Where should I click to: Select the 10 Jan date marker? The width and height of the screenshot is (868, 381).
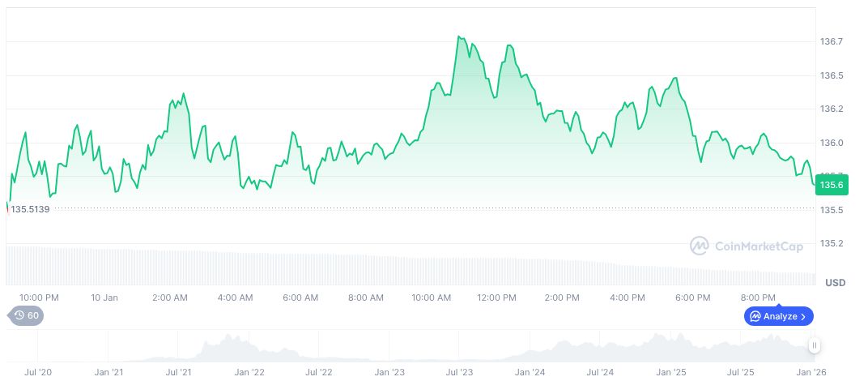tap(104, 298)
